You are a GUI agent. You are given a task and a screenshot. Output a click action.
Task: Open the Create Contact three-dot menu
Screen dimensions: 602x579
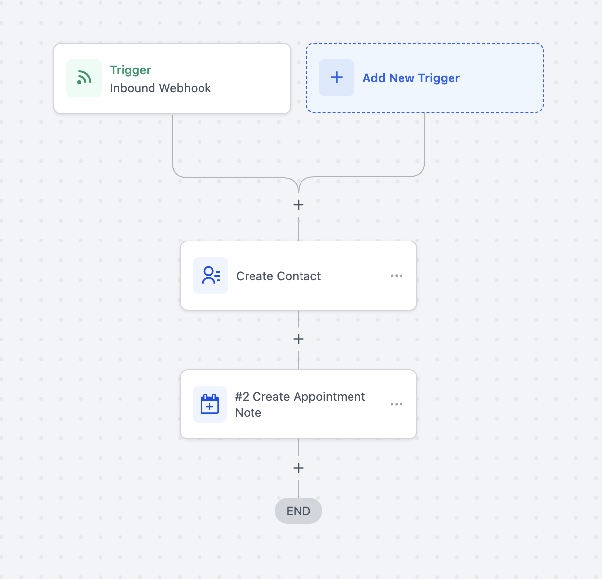(396, 276)
